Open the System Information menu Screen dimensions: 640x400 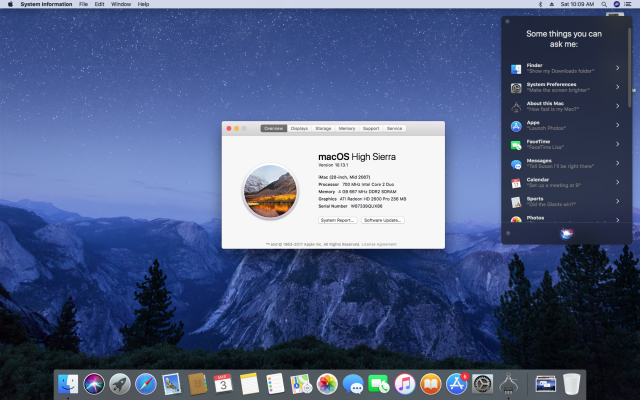(x=46, y=4)
